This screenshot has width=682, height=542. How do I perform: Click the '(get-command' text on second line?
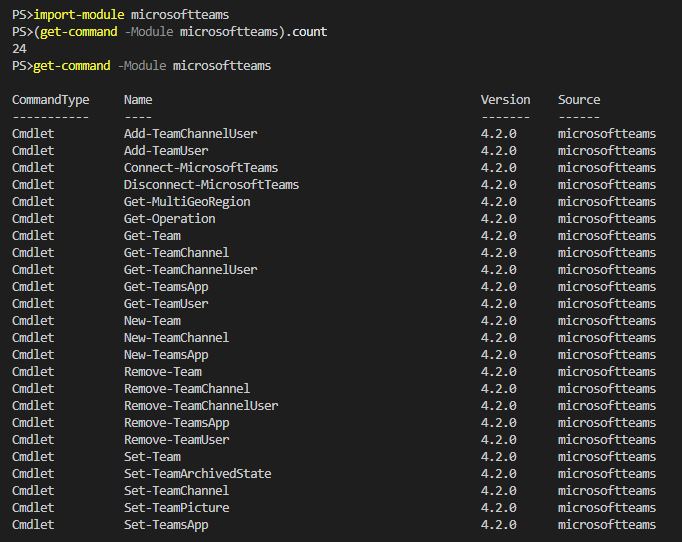pos(75,32)
